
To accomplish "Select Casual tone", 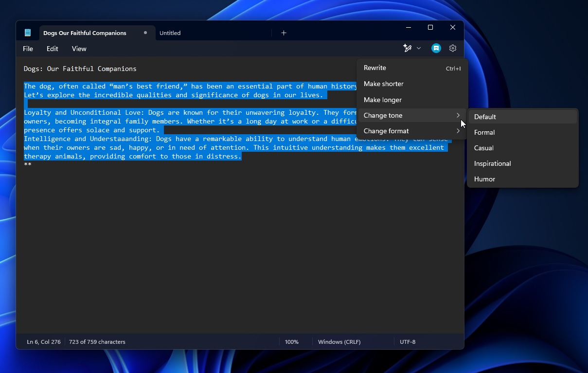I will (523, 148).
